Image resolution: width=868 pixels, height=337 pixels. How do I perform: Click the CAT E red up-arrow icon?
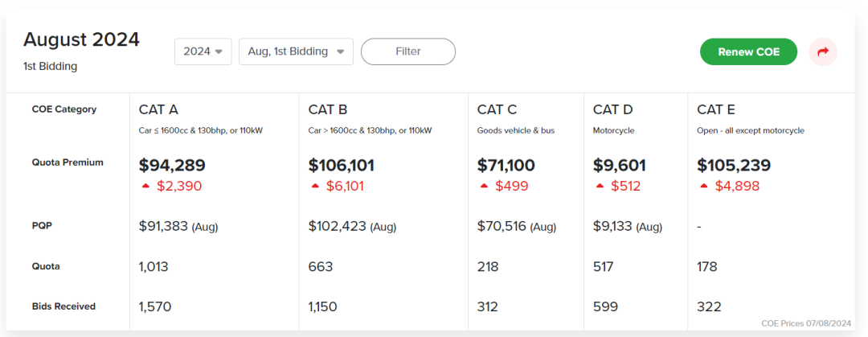point(703,186)
